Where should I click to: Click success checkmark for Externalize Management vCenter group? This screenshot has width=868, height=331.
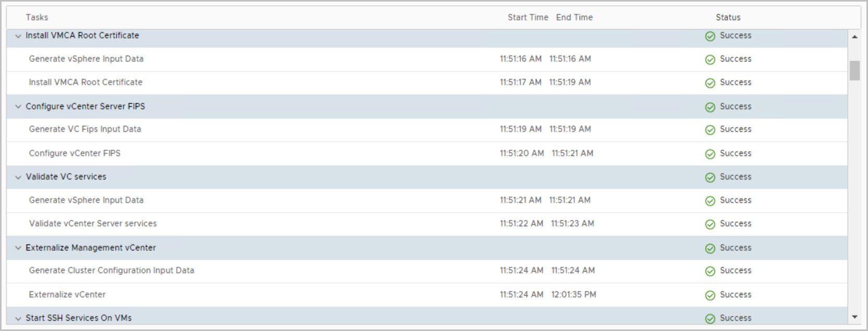pyautogui.click(x=710, y=248)
